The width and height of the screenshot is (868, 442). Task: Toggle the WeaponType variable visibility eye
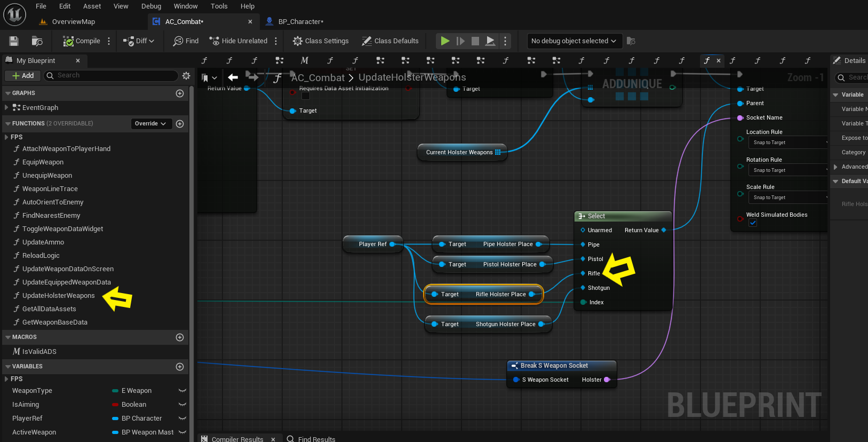pyautogui.click(x=182, y=391)
